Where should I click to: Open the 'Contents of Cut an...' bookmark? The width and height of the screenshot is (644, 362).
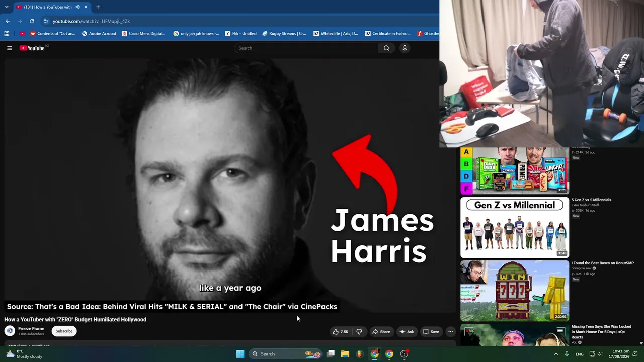[x=53, y=34]
